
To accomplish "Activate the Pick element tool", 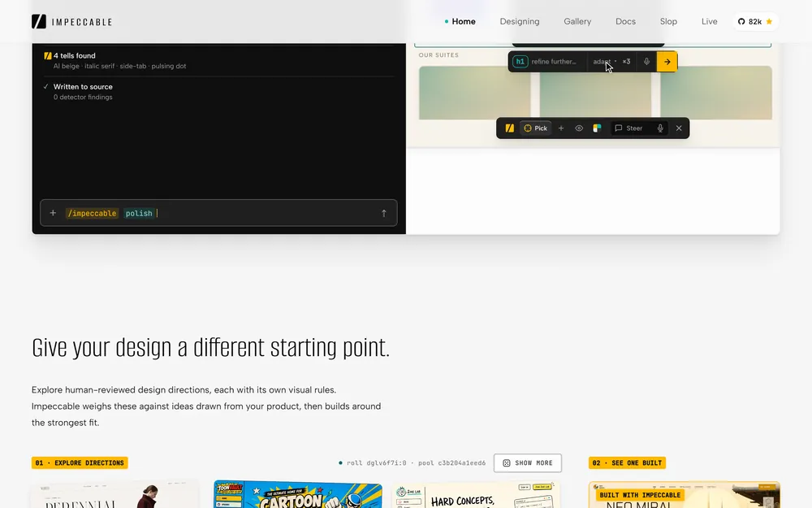I will pyautogui.click(x=535, y=128).
